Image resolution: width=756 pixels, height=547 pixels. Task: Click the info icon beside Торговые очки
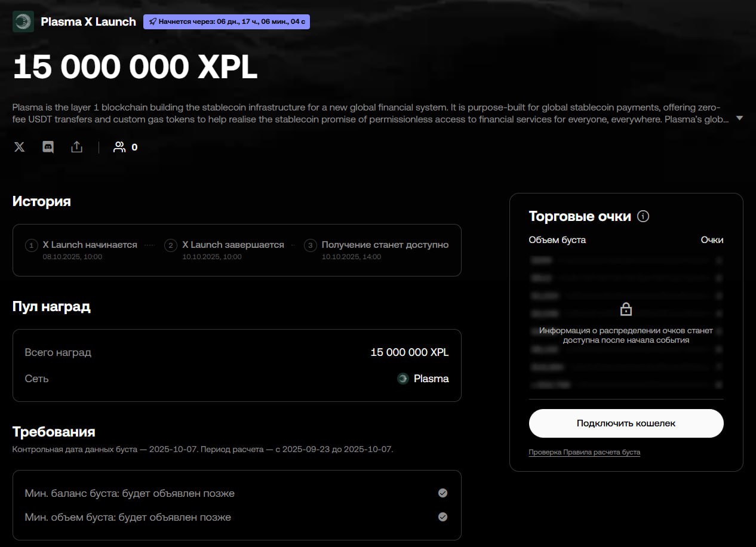coord(643,216)
